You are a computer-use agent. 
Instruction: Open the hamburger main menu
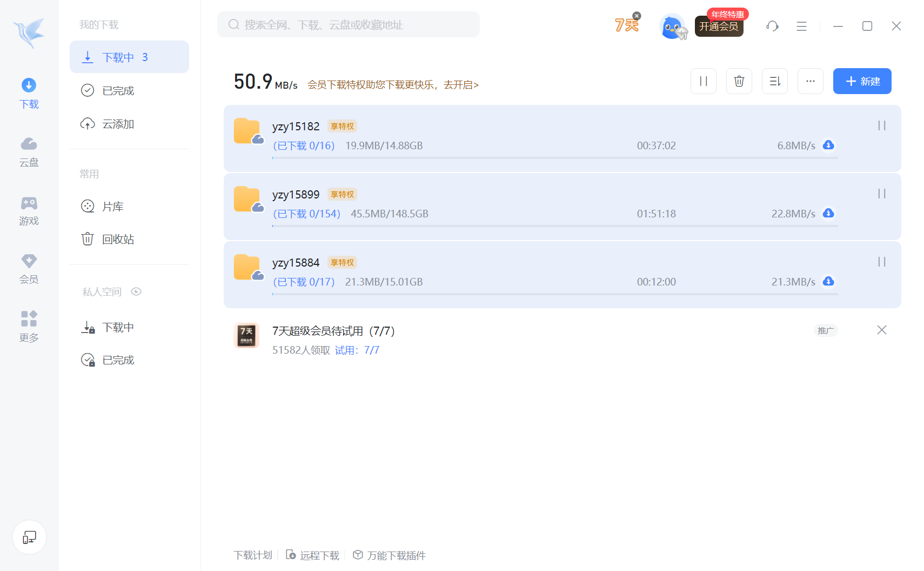(x=801, y=26)
